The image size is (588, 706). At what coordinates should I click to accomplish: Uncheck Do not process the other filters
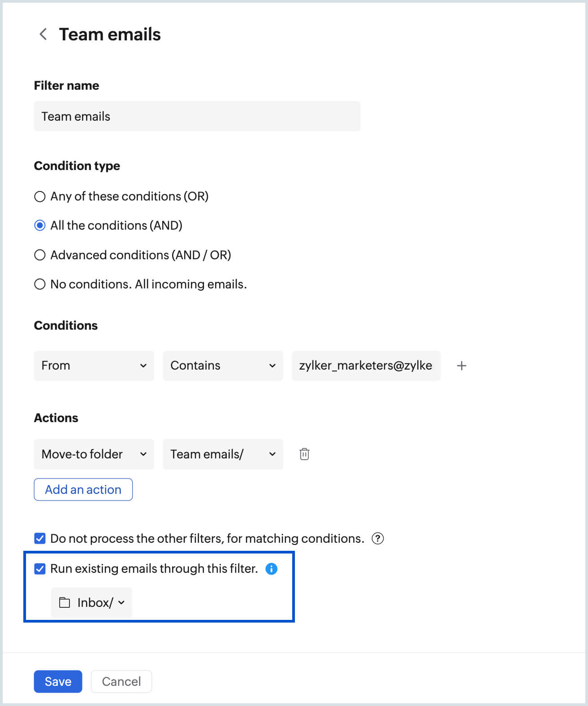coord(40,538)
